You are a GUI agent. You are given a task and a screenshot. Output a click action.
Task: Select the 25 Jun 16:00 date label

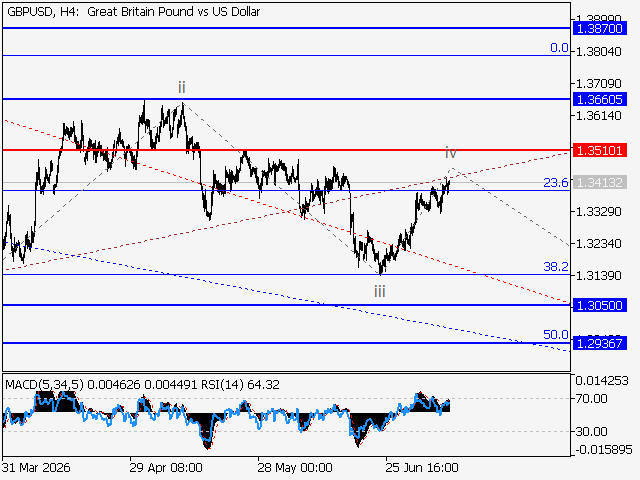[422, 467]
